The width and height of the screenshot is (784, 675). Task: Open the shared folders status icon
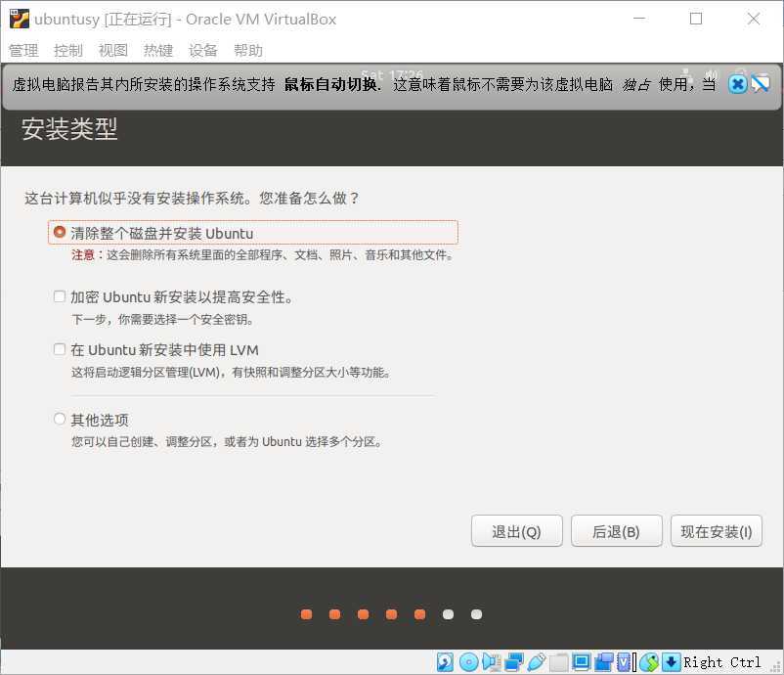(x=559, y=662)
